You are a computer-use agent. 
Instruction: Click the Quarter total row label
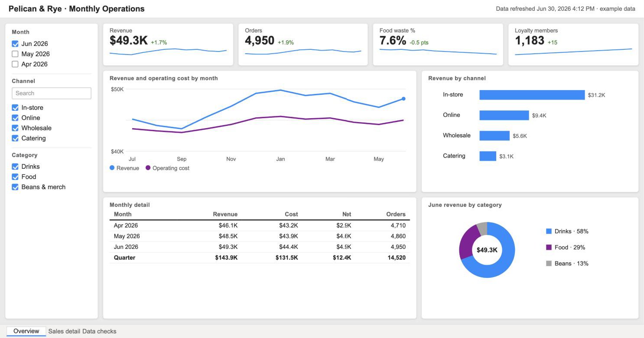pyautogui.click(x=124, y=258)
